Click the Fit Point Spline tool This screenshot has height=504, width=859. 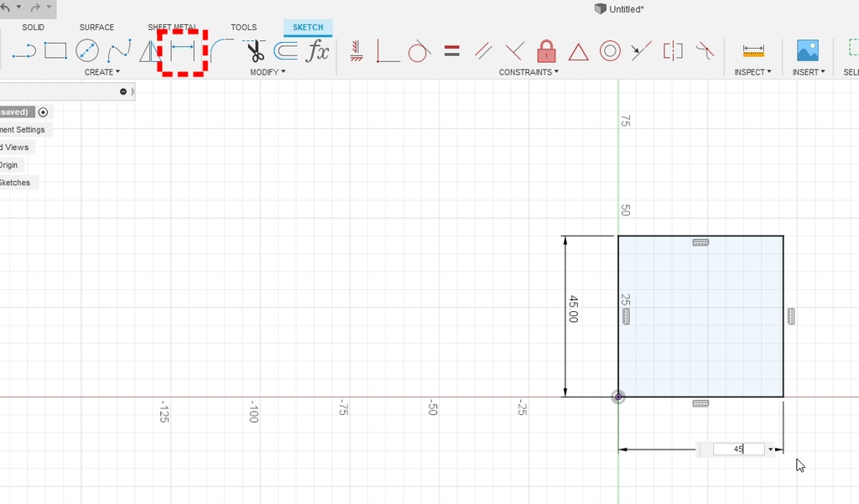tap(119, 51)
